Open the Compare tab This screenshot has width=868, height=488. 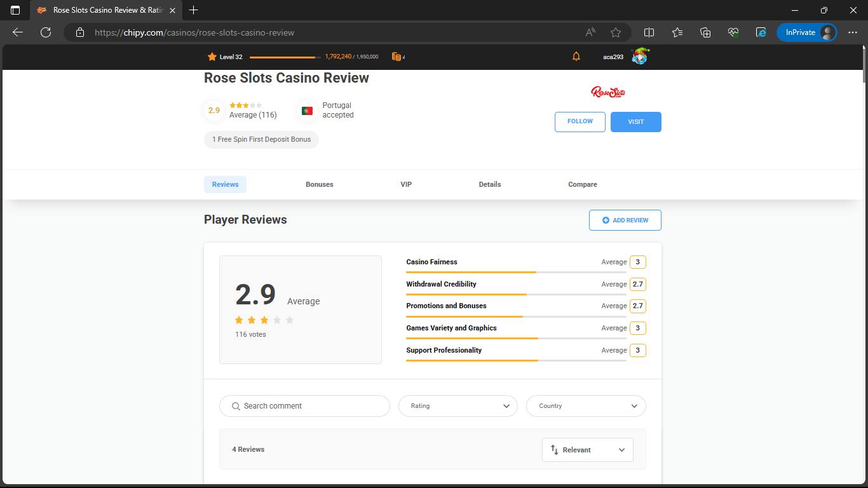click(x=583, y=184)
